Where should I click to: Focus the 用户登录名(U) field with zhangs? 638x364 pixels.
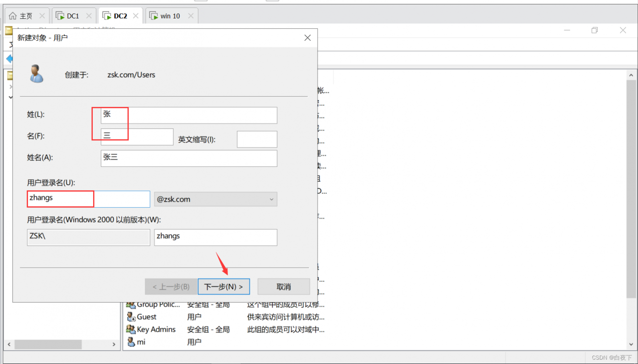pos(89,199)
